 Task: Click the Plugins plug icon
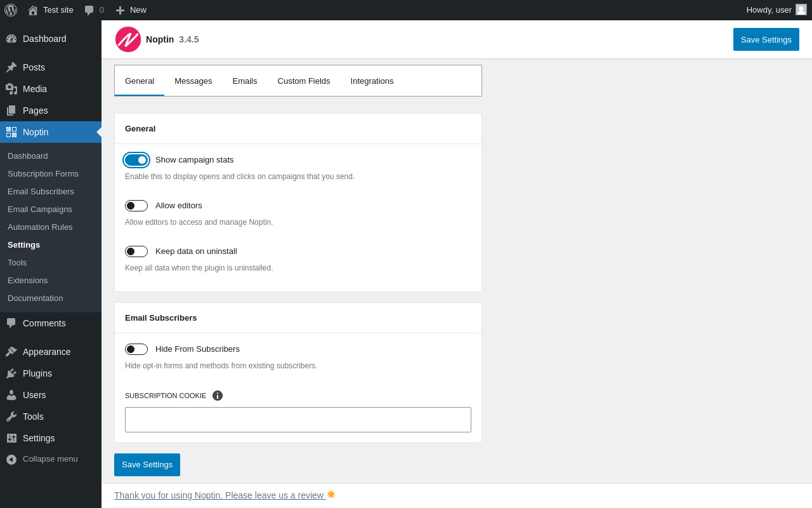tap(11, 373)
